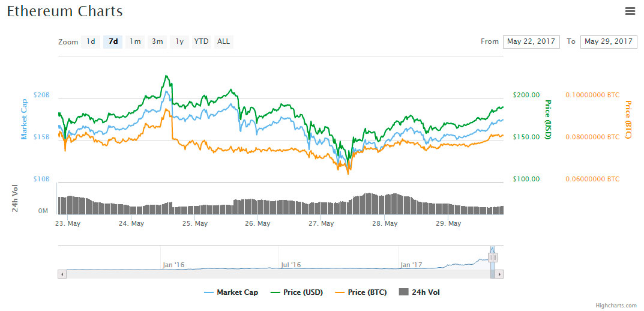Click the $15B market cap label
Image resolution: width=644 pixels, height=311 pixels.
[x=41, y=137]
